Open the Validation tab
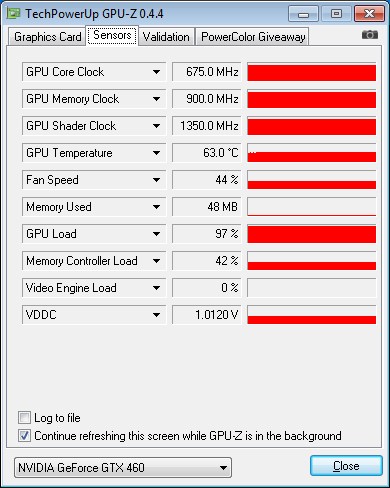Image resolution: width=390 pixels, height=488 pixels. click(x=166, y=37)
